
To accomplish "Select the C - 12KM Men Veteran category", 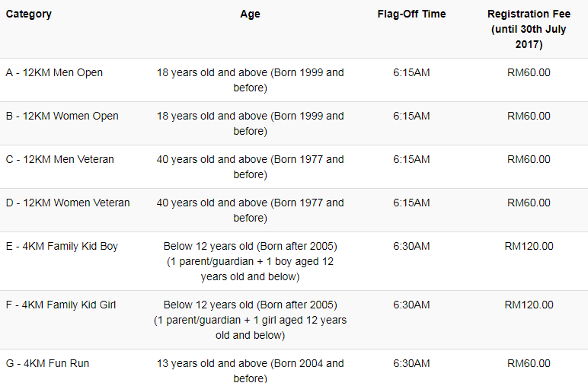I will click(x=60, y=160).
